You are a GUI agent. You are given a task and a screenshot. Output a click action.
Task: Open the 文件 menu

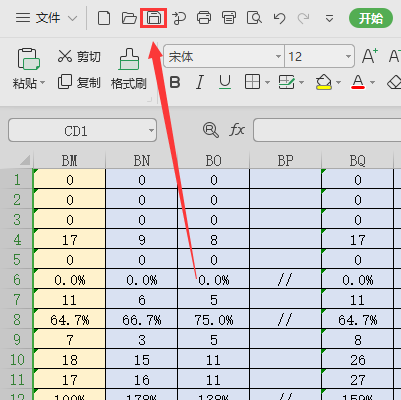click(x=47, y=18)
